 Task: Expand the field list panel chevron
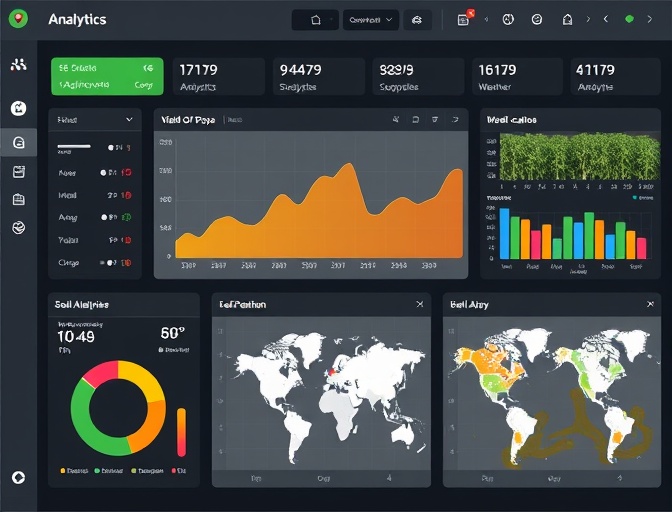click(x=129, y=120)
